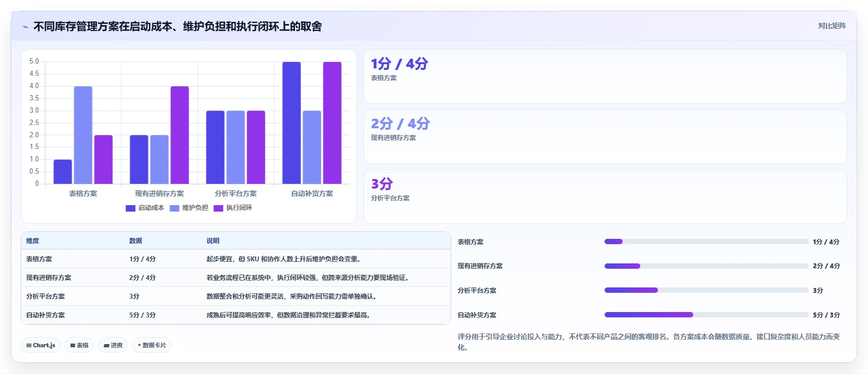
Task: Select the 表格方案 row in table
Action: click(236, 259)
